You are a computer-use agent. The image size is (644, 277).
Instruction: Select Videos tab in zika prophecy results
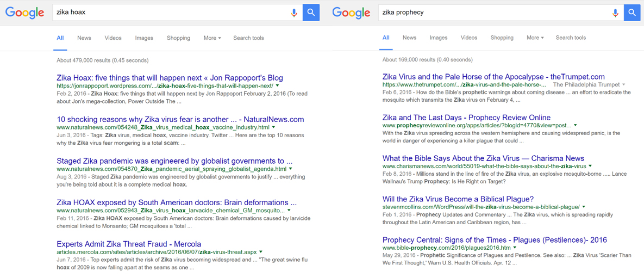[469, 38]
